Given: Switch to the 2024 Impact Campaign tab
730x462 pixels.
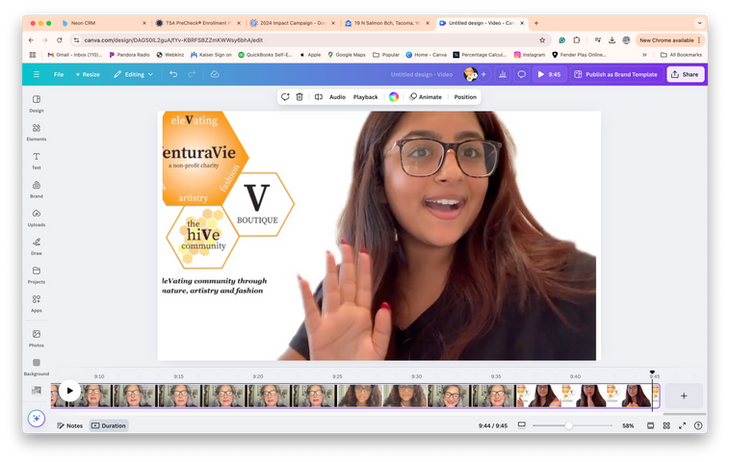Looking at the screenshot, I should click(x=292, y=23).
